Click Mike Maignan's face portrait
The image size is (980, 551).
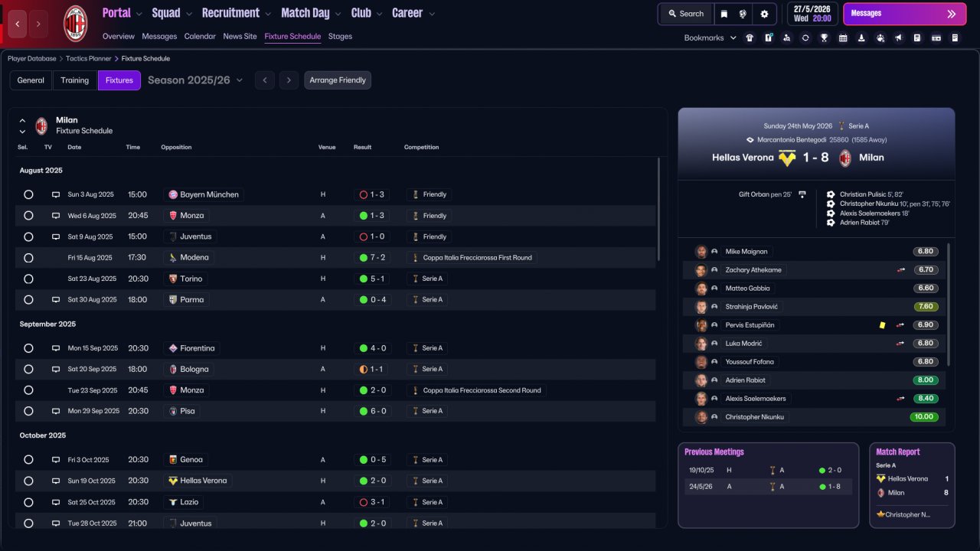(701, 252)
